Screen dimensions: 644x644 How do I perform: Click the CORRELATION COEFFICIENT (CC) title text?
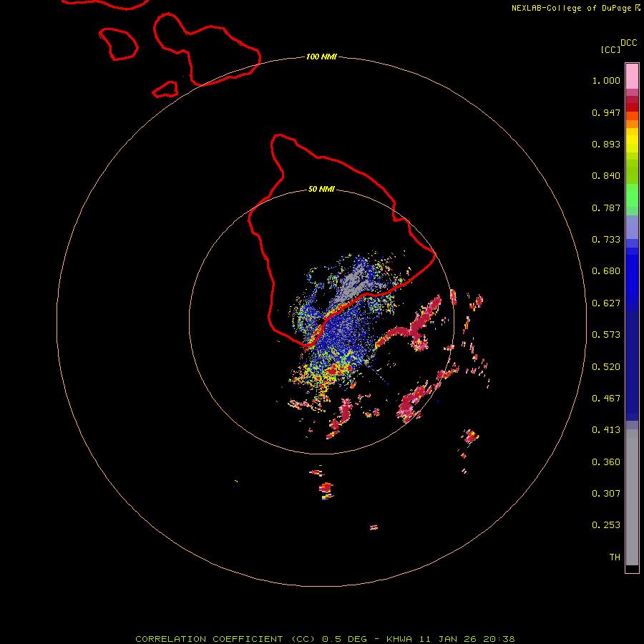[x=225, y=639]
